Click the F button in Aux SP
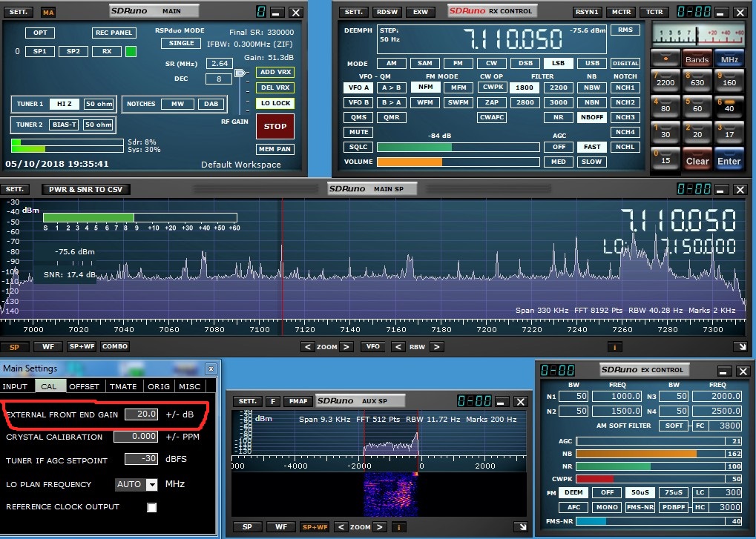The image size is (756, 539). pyautogui.click(x=273, y=401)
